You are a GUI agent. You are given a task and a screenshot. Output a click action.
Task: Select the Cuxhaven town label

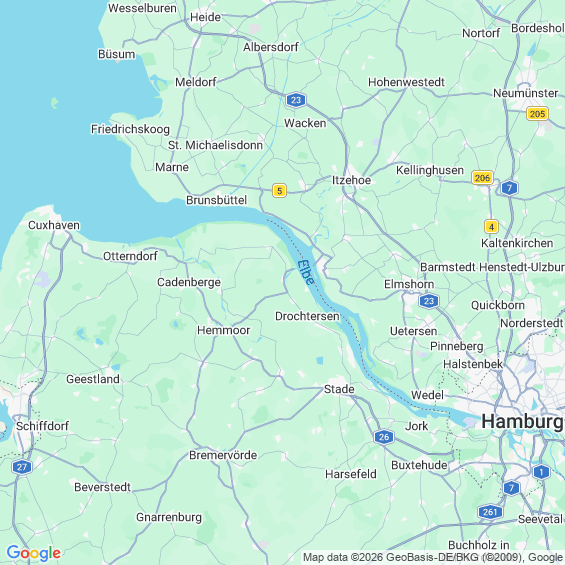pos(54,225)
